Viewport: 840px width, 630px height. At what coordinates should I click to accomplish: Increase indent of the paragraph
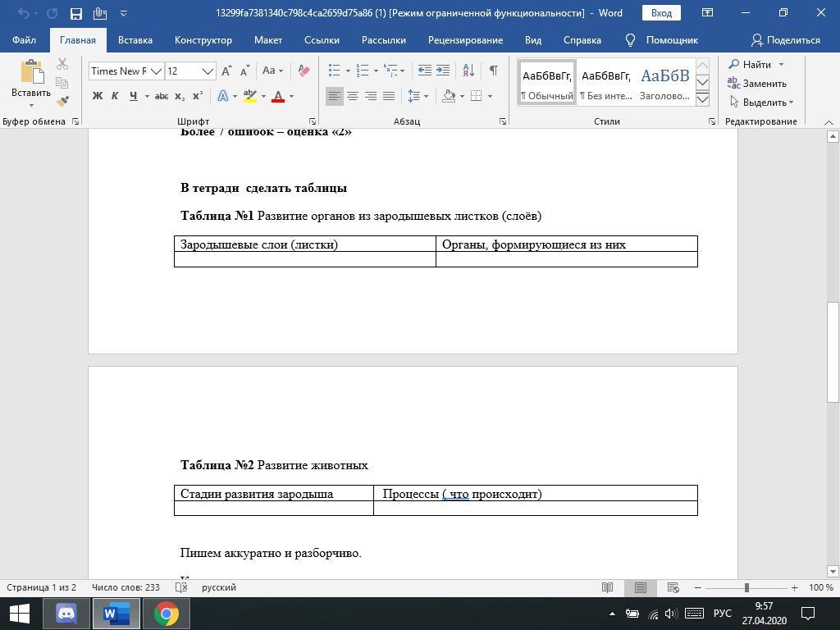click(x=443, y=71)
